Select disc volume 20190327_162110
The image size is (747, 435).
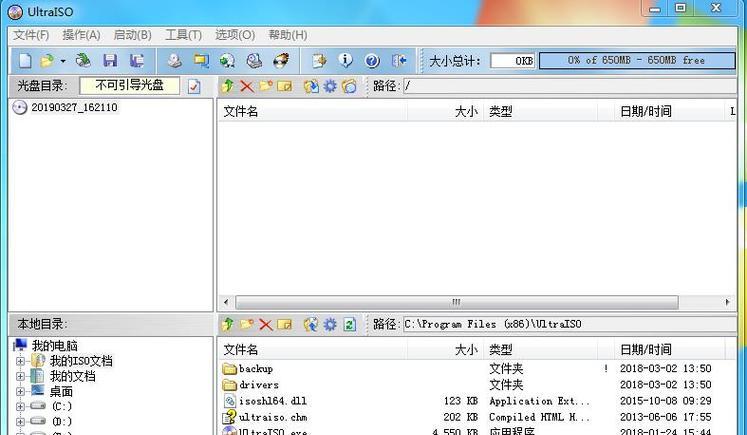[74, 107]
